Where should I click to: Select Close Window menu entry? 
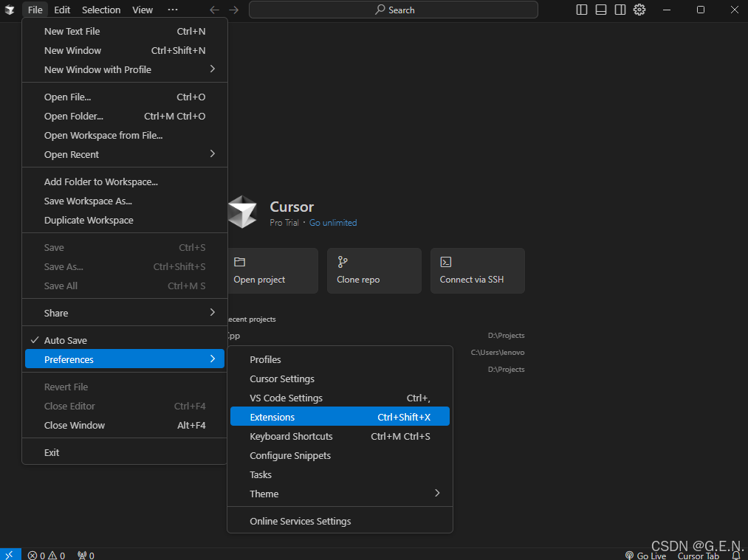click(125, 425)
